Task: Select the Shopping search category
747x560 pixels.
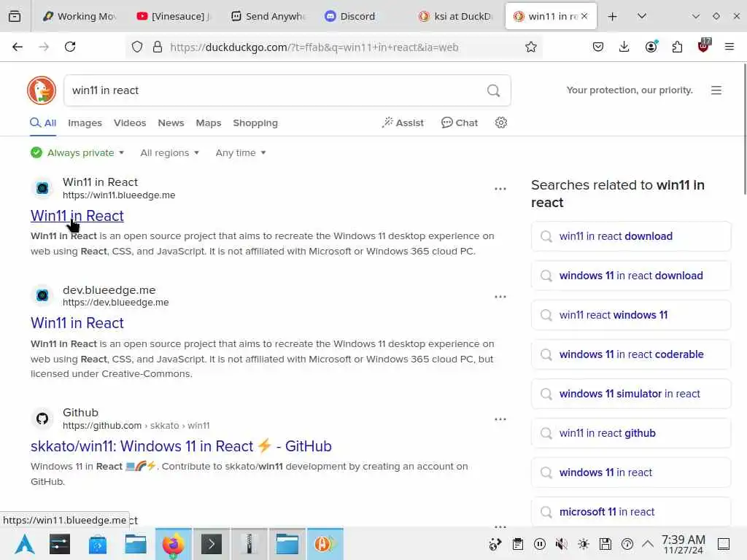Action: pyautogui.click(x=255, y=122)
